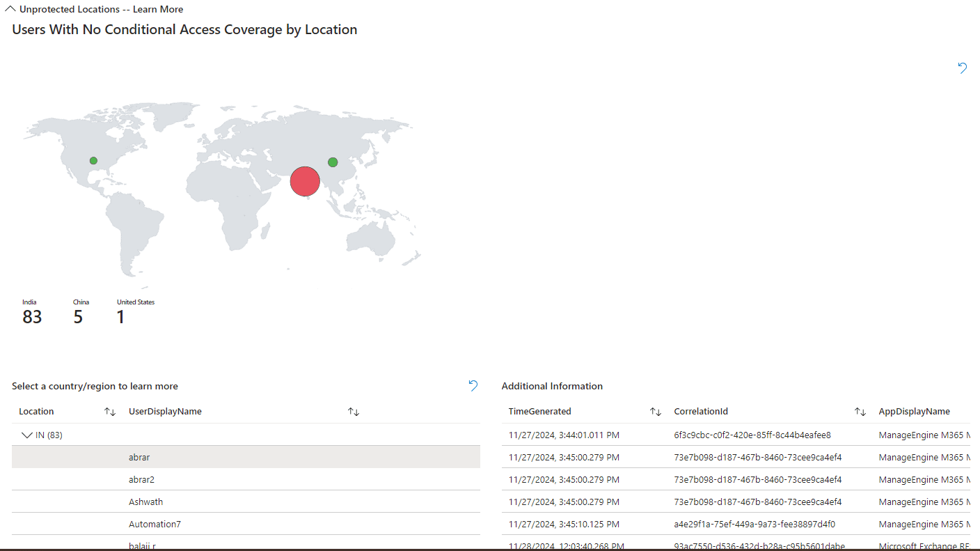The height and width of the screenshot is (551, 980).
Task: Select the United States 1 tile
Action: point(134,313)
